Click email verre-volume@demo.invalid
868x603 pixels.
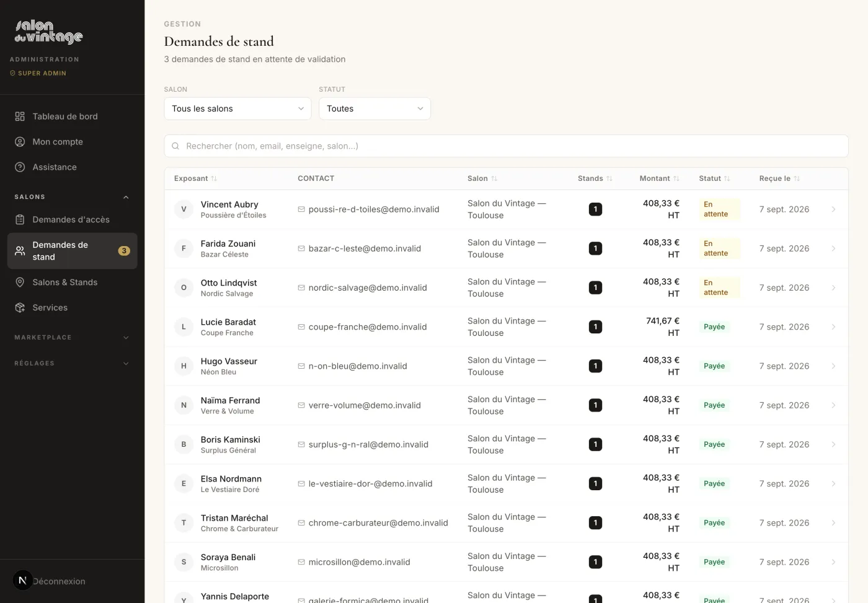click(365, 405)
